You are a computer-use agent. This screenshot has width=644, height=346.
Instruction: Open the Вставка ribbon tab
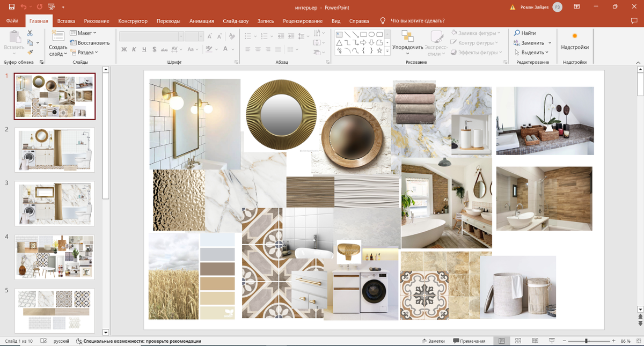pos(66,21)
